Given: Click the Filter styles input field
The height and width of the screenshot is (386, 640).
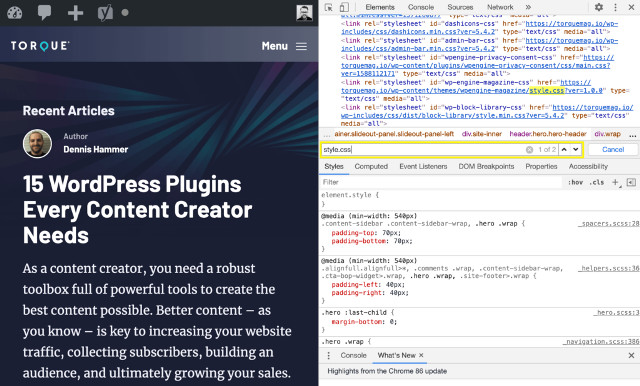Looking at the screenshot, I should (442, 182).
